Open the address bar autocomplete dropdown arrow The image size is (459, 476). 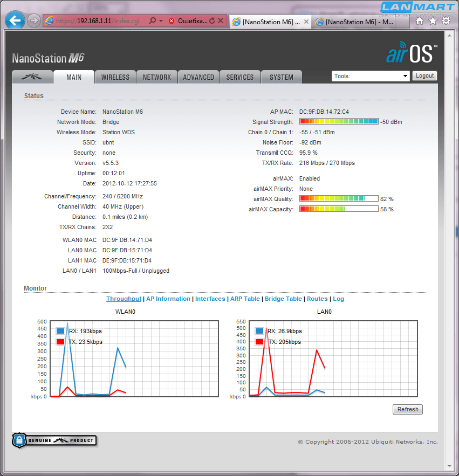[161, 20]
